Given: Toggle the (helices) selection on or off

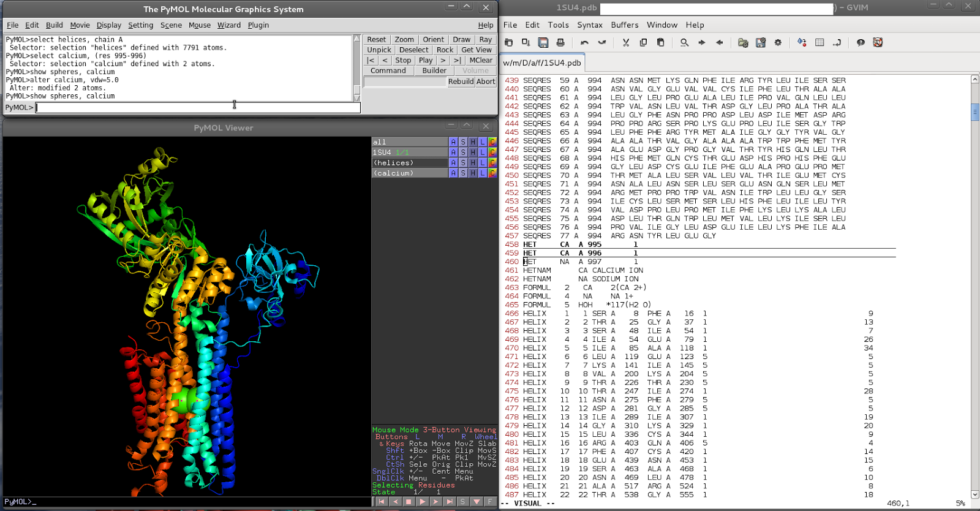Looking at the screenshot, I should [410, 162].
